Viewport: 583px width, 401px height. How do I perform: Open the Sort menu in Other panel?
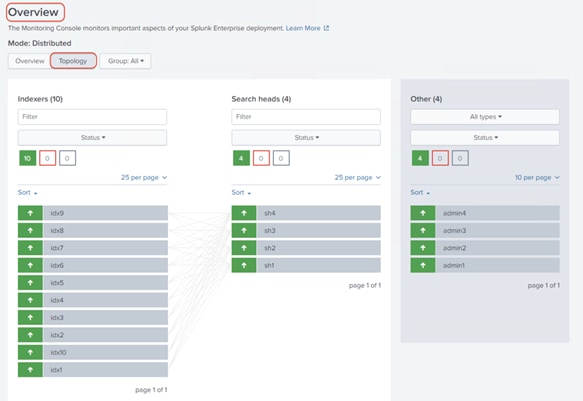click(x=420, y=193)
